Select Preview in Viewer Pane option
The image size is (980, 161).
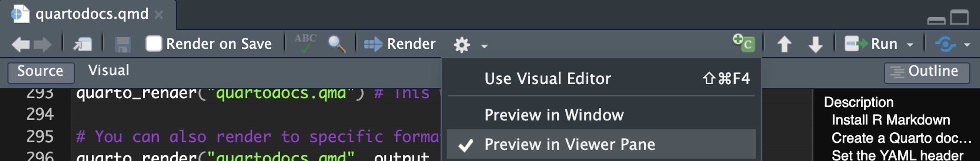coord(601,144)
